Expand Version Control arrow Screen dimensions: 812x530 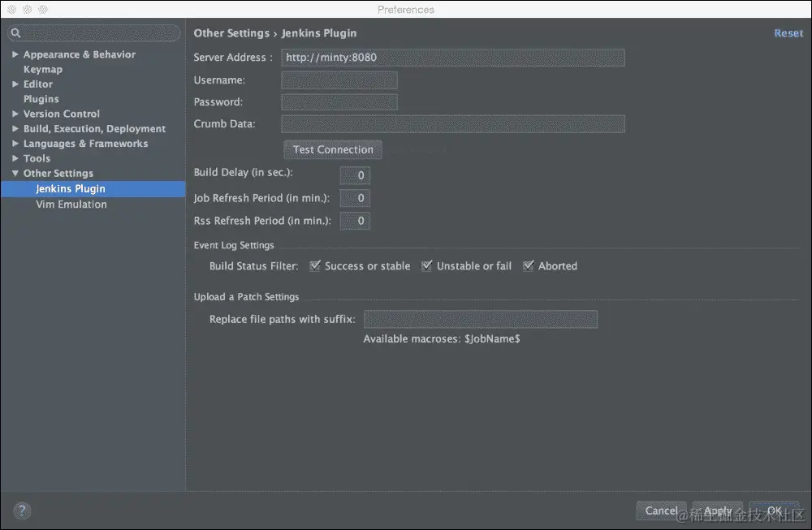click(x=15, y=114)
